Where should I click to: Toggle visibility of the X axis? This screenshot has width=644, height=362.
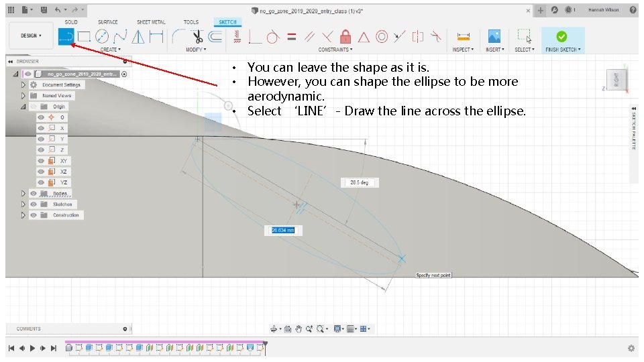coord(41,128)
